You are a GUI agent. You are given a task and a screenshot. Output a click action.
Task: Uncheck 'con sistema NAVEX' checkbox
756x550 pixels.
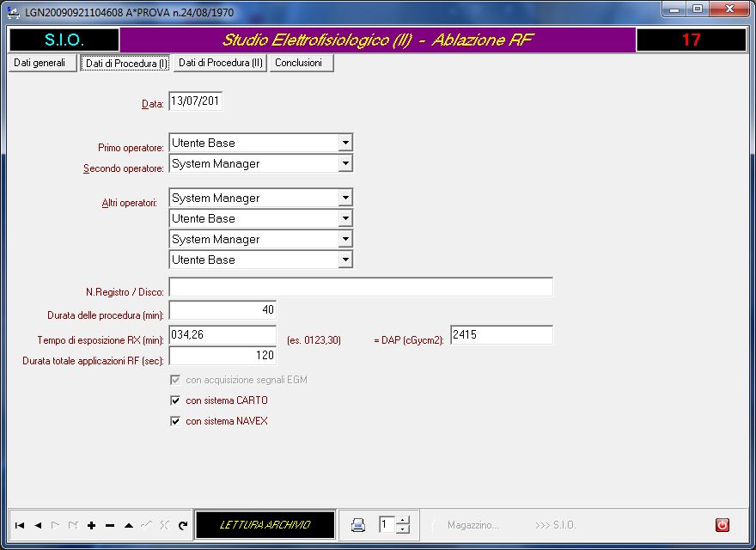tap(175, 421)
